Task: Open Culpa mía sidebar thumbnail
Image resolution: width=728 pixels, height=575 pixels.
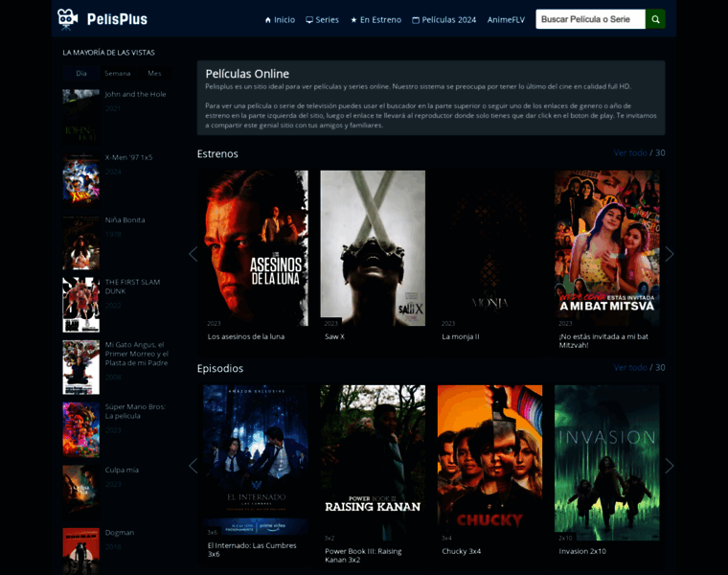Action: (81, 493)
